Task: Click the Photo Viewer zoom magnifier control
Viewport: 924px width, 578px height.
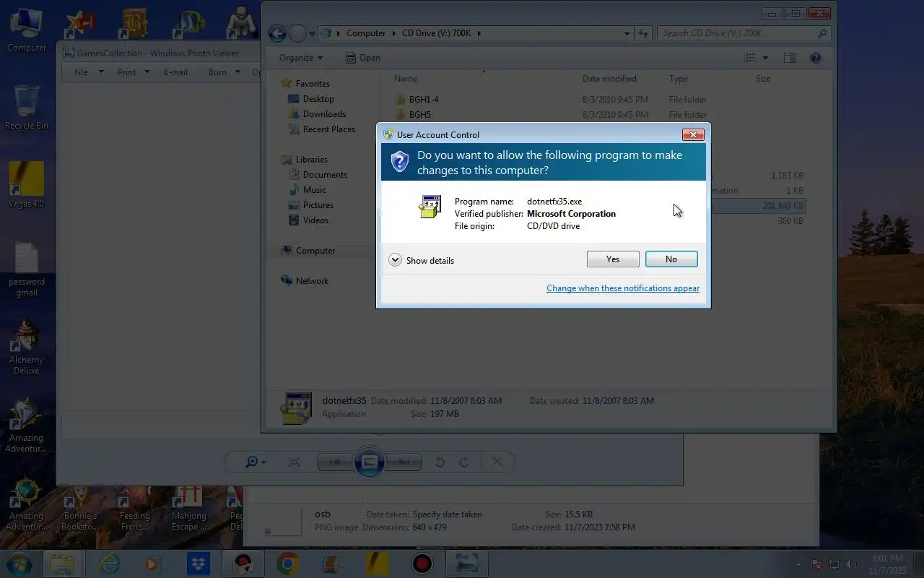Action: tap(256, 462)
